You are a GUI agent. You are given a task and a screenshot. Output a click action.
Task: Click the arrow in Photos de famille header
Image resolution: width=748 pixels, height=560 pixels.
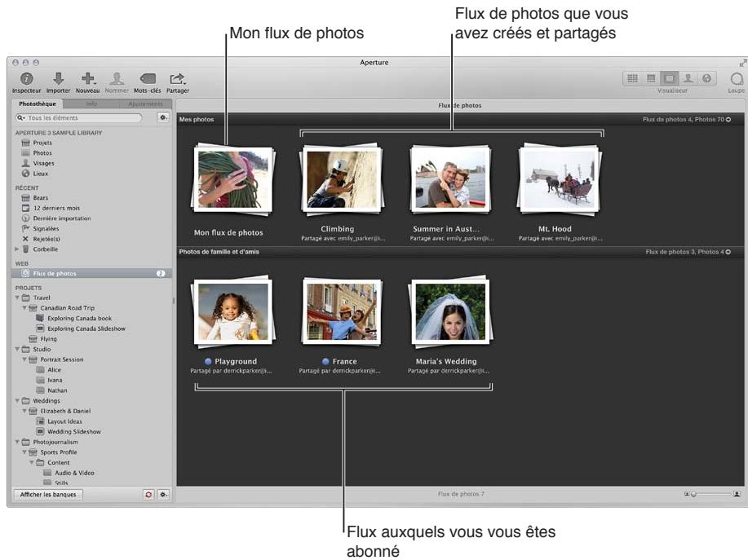click(728, 252)
